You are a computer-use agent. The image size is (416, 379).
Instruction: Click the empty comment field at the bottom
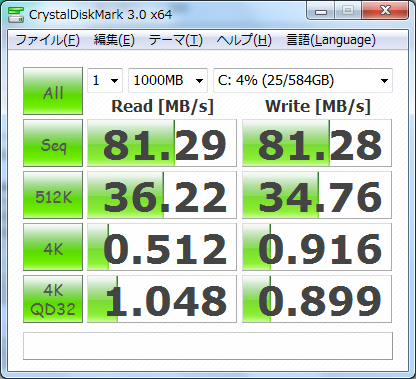pyautogui.click(x=208, y=346)
